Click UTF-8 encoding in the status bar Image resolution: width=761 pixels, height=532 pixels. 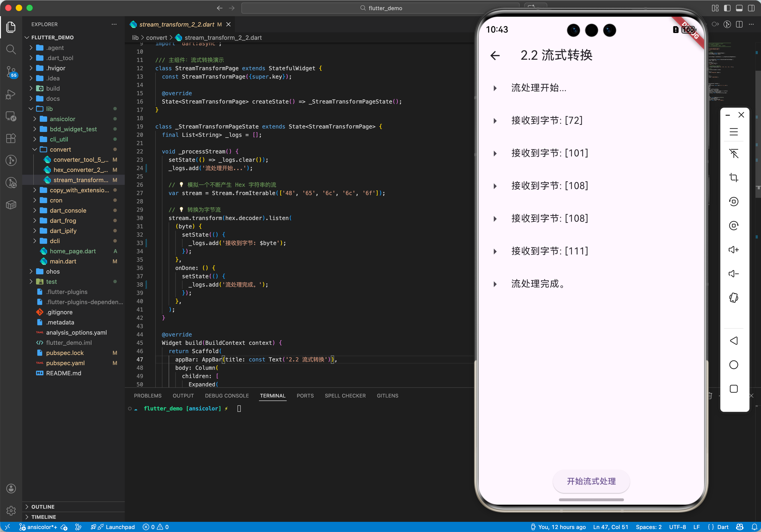coord(677,527)
